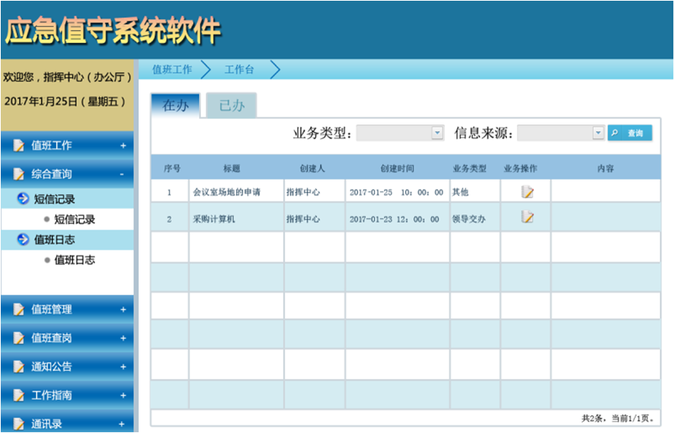Click the 通讯录 sidebar document icon
Viewport: 675px width, 433px height.
tap(19, 424)
